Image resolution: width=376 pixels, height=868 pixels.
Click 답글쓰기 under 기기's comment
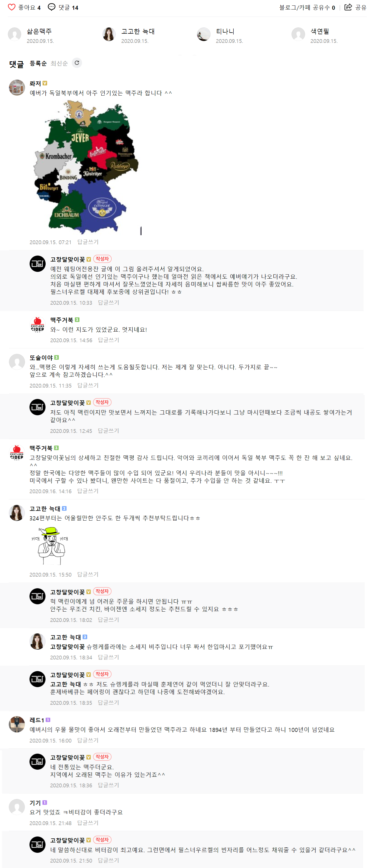[x=88, y=823]
